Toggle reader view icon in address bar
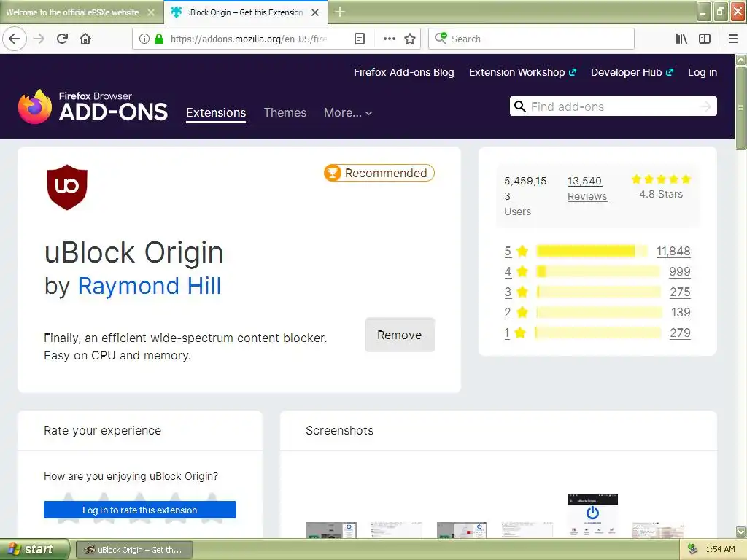The width and height of the screenshot is (747, 560). (360, 39)
